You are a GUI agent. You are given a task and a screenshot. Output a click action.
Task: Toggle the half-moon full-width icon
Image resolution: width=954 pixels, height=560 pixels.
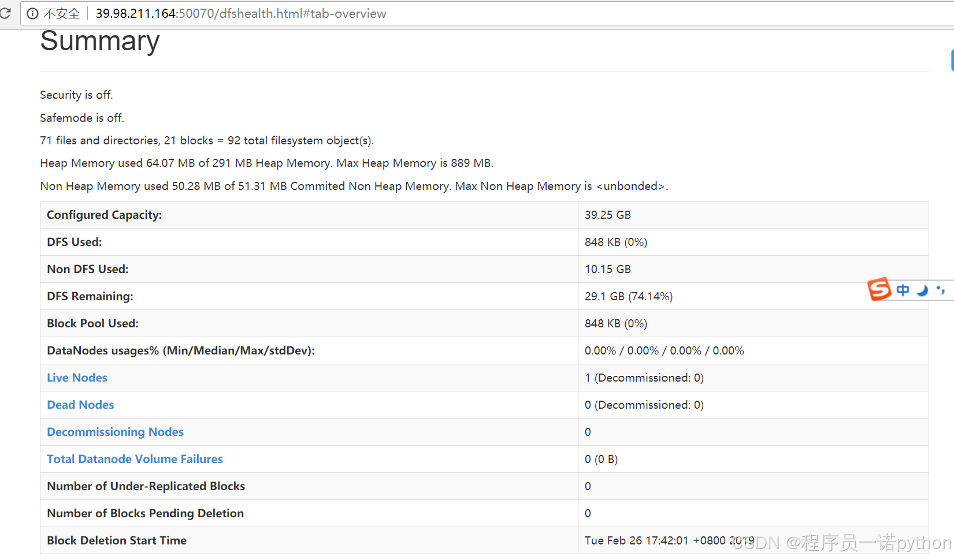pyautogui.click(x=922, y=290)
